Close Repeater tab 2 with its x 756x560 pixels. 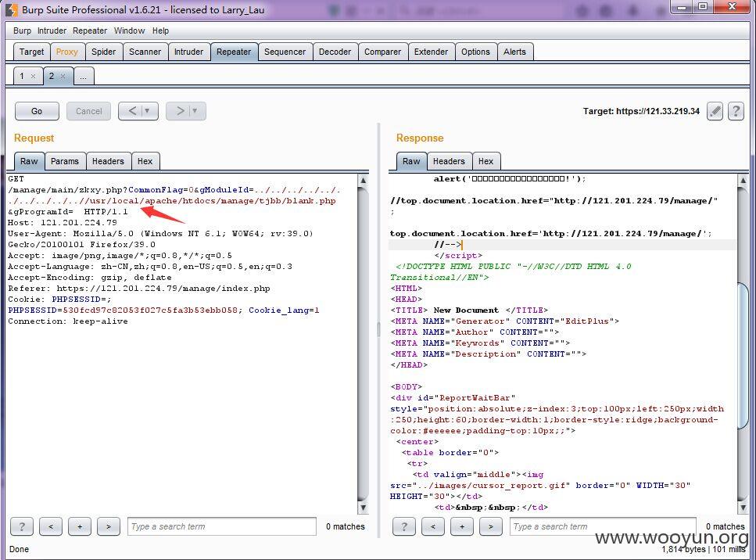click(x=63, y=76)
